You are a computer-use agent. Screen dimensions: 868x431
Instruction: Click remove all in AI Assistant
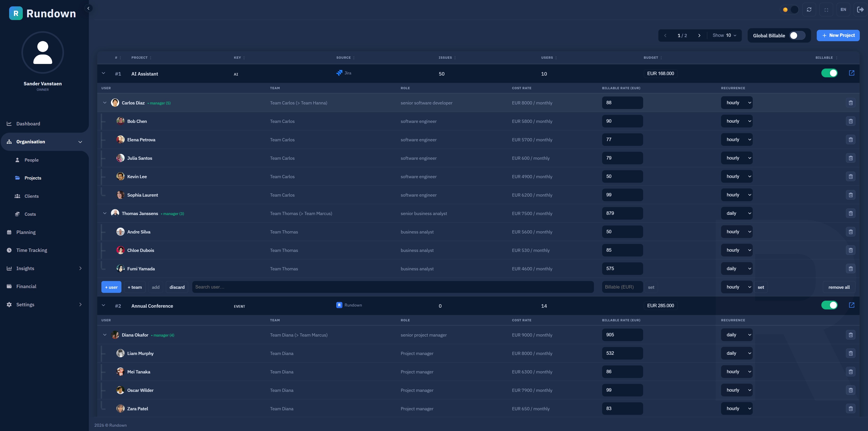839,287
